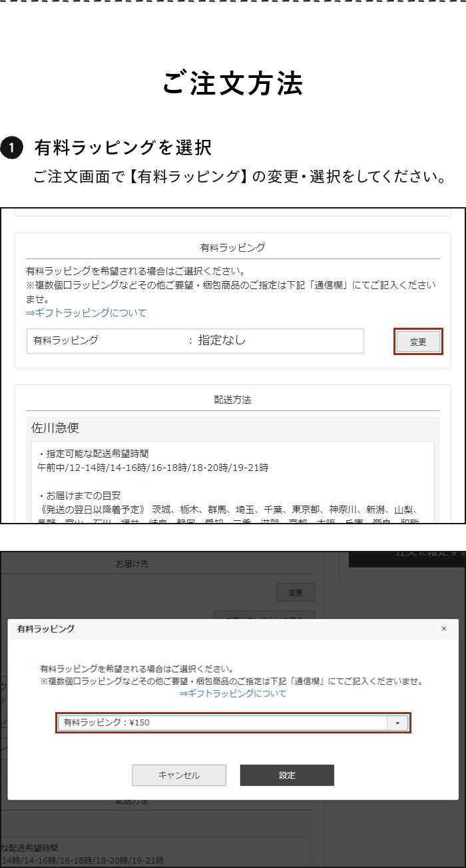Click the upper 有料ラッピング section header
The width and height of the screenshot is (466, 868).
[x=232, y=247]
